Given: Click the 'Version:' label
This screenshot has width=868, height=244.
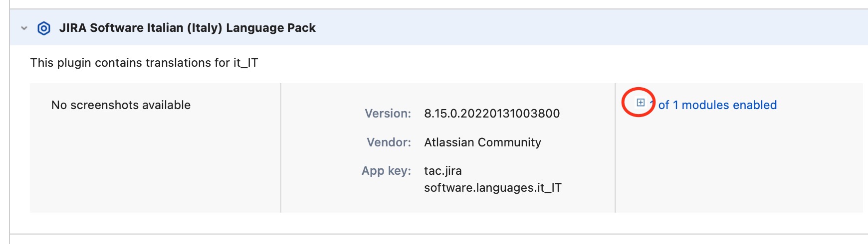Looking at the screenshot, I should [x=388, y=114].
